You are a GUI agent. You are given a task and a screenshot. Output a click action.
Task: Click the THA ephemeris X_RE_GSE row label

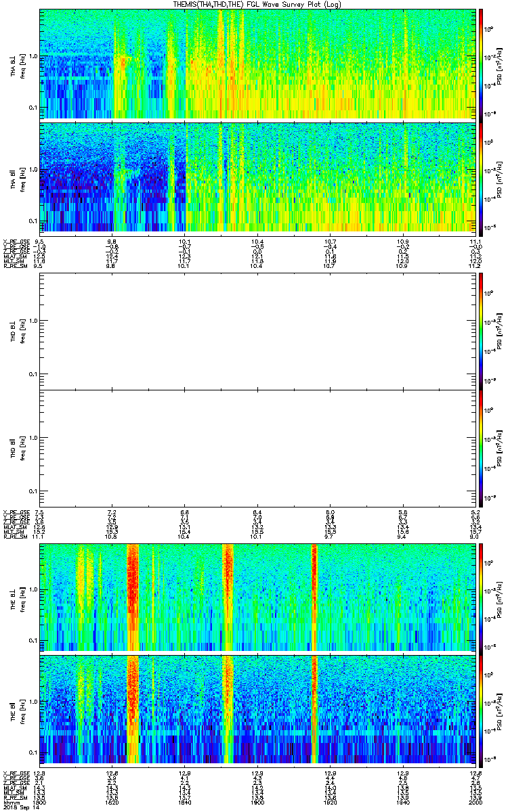(x=16, y=242)
